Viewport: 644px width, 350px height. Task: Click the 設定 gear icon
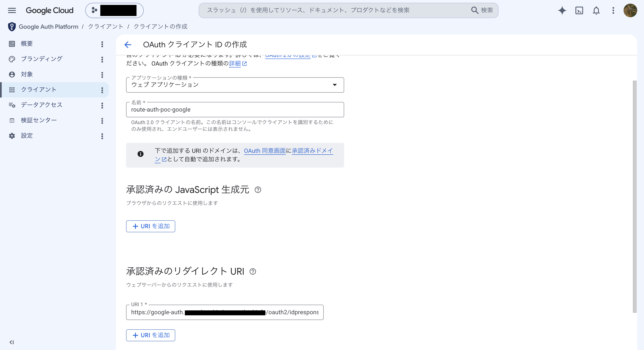pos(12,136)
